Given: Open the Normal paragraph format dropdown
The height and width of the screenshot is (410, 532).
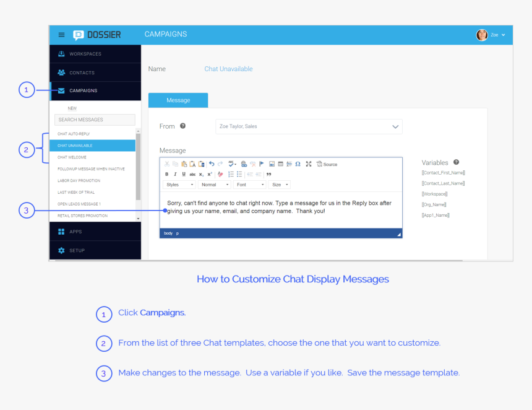Looking at the screenshot, I should tap(215, 185).
